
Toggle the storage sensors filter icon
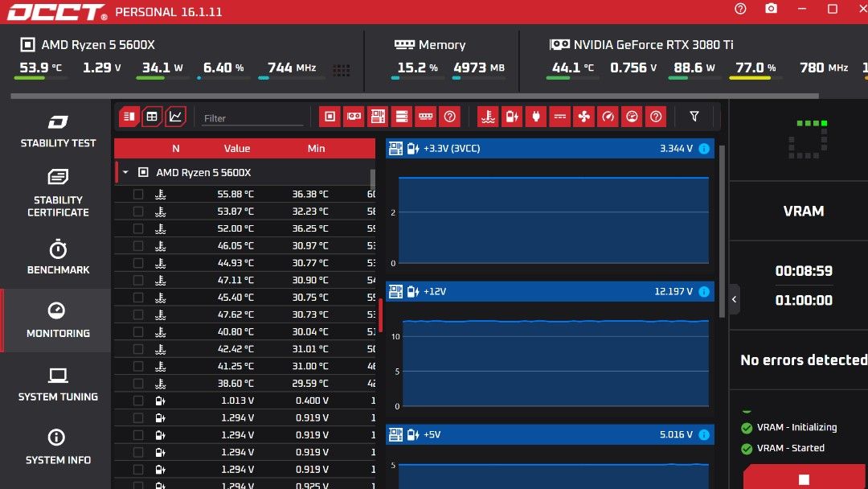402,117
